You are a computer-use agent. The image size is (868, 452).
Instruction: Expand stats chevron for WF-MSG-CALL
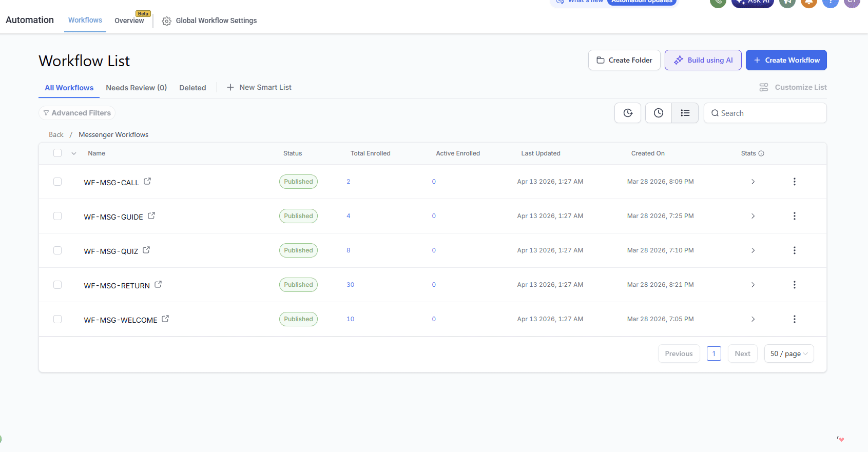[x=753, y=182]
